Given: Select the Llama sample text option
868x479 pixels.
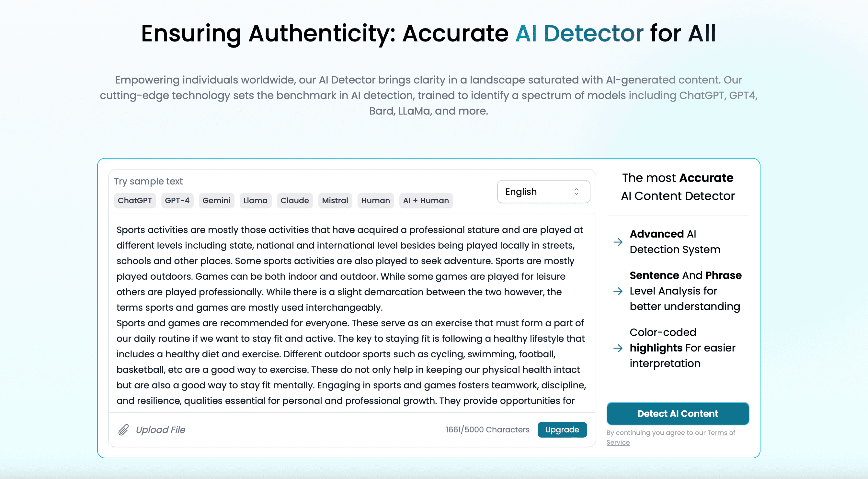Looking at the screenshot, I should tap(255, 201).
